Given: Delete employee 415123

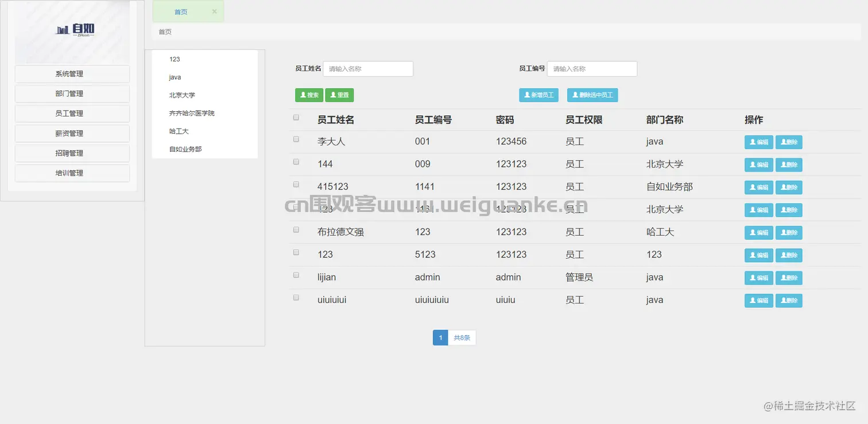Looking at the screenshot, I should [x=789, y=188].
